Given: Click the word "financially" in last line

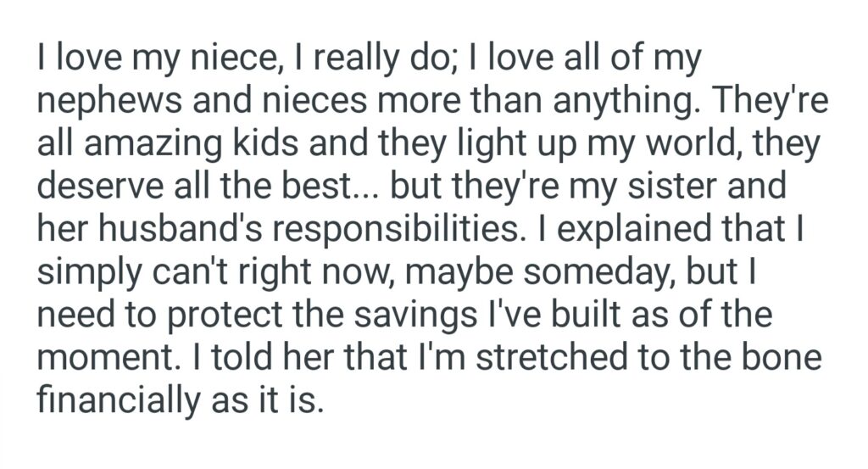Looking at the screenshot, I should click(110, 395).
